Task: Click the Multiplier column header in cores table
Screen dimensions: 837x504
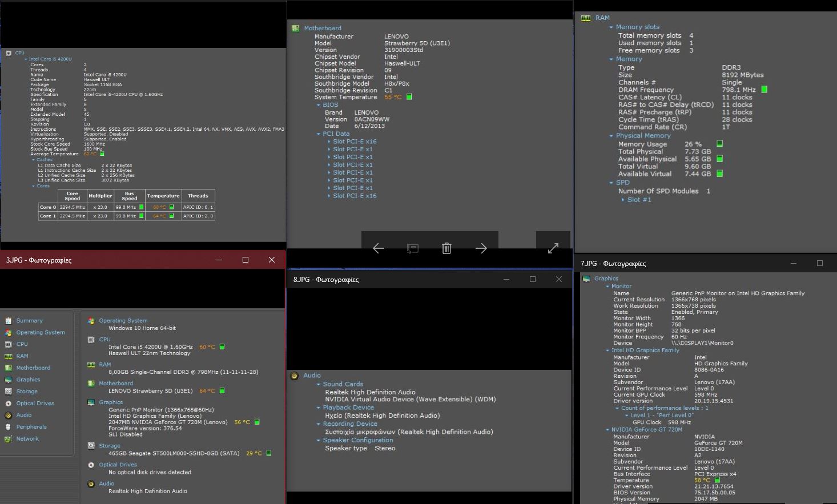Action: (x=100, y=196)
